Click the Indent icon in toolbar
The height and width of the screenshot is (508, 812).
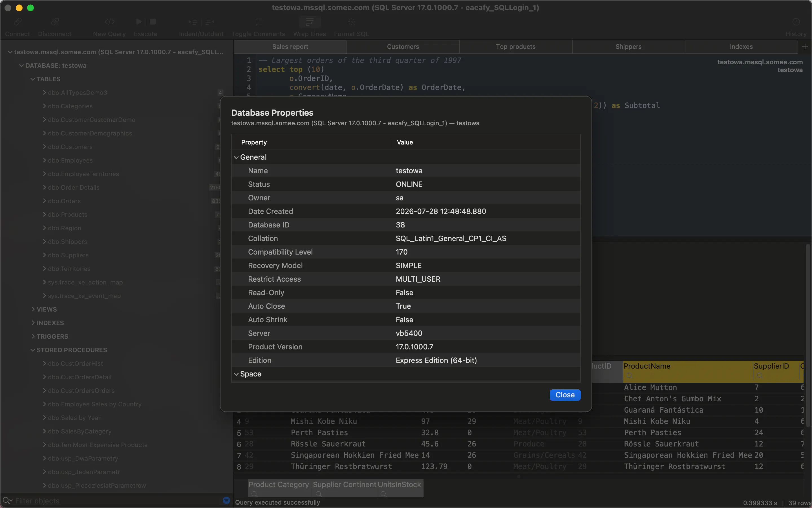193,22
